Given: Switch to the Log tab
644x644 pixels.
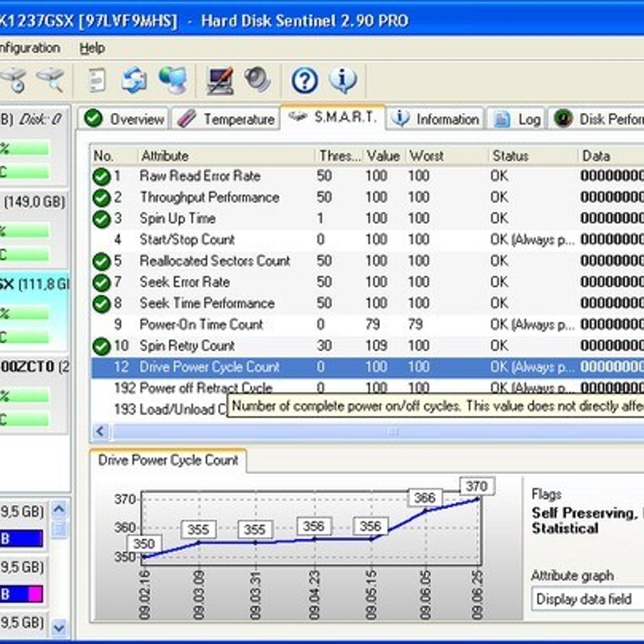Looking at the screenshot, I should point(516,119).
